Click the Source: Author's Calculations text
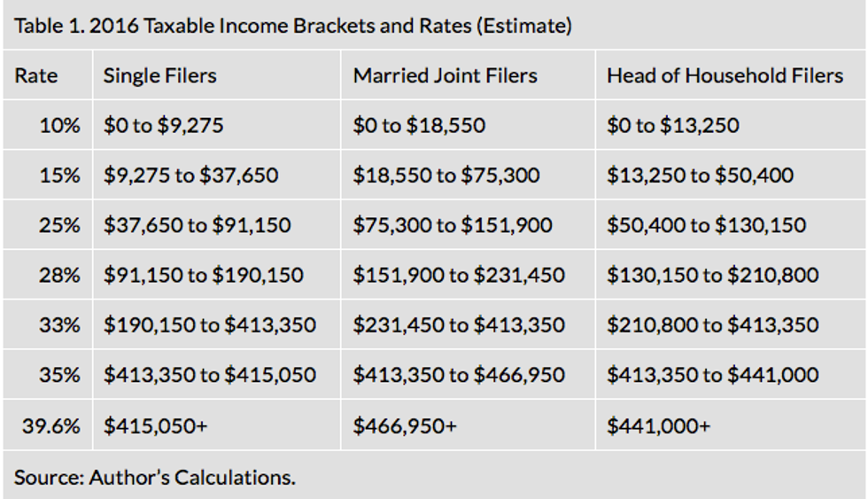 [154, 477]
